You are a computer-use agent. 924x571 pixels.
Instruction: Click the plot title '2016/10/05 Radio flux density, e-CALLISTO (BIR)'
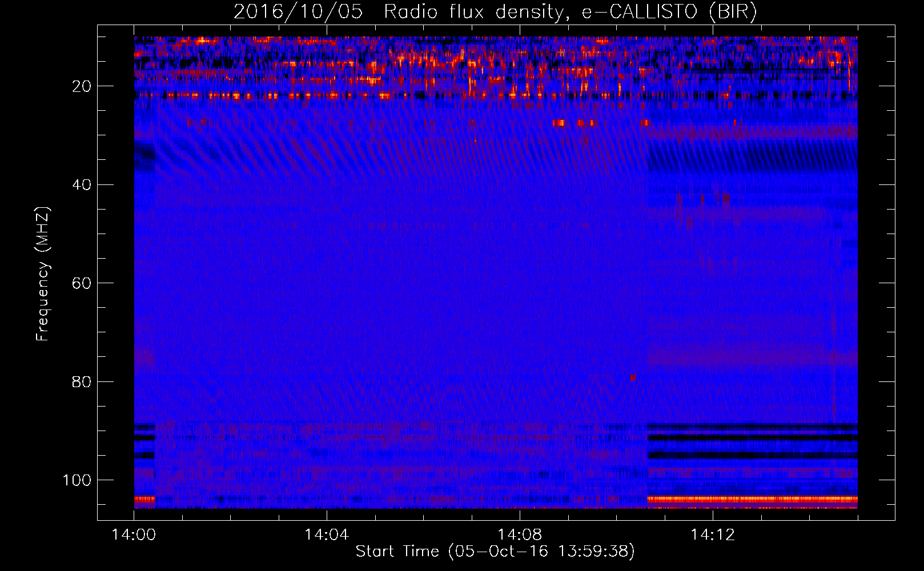tap(495, 12)
